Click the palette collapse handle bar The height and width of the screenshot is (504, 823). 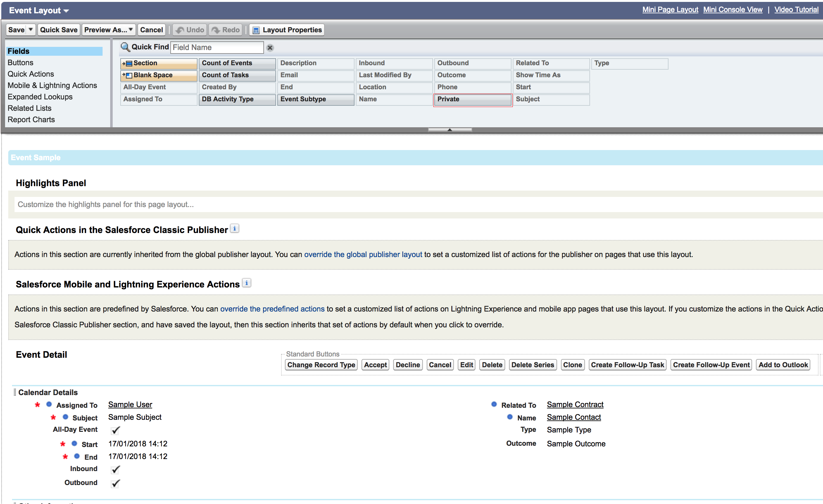click(x=449, y=129)
